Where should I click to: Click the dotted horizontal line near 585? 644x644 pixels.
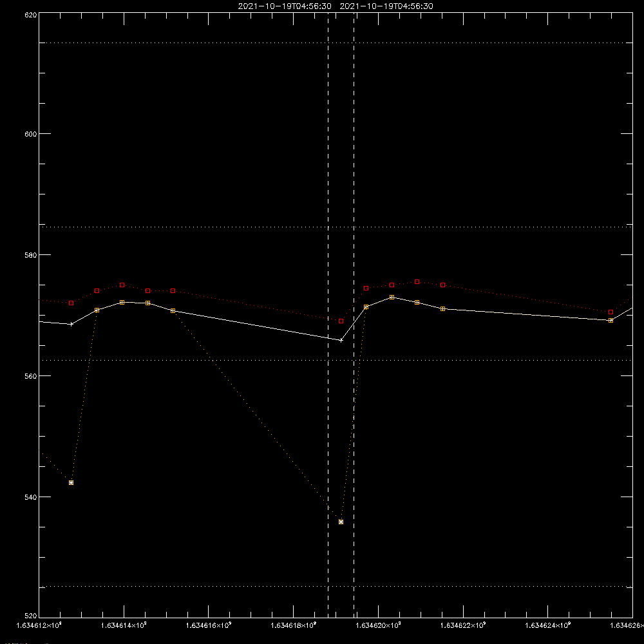tap(336, 227)
